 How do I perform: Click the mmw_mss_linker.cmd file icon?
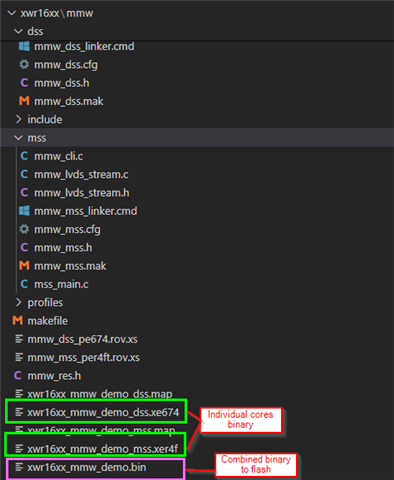24,211
